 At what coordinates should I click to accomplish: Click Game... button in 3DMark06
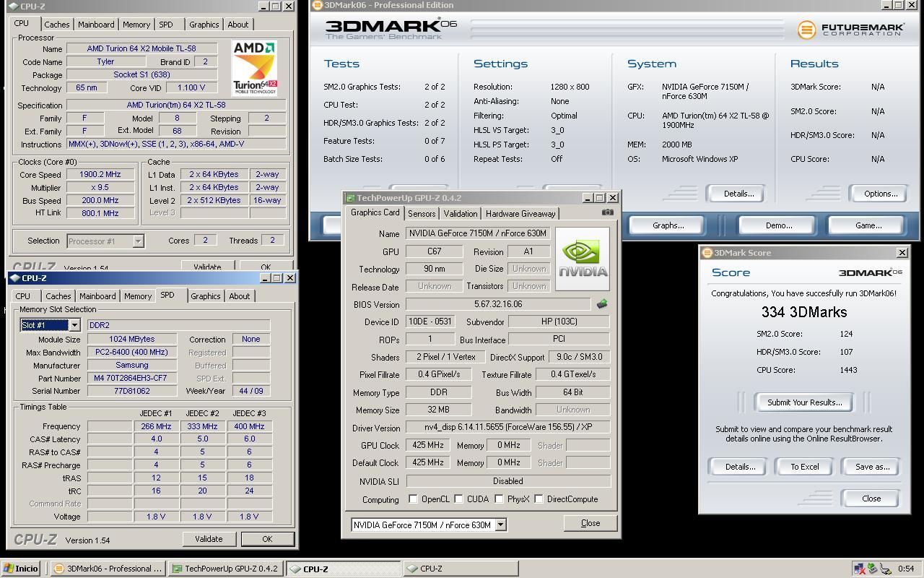coord(868,225)
